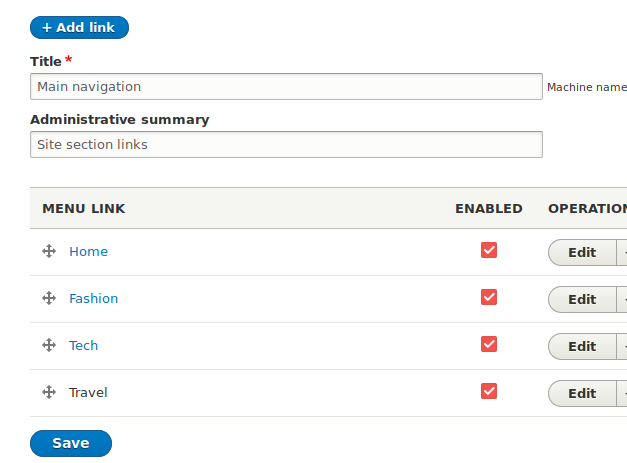Open the Fashion menu link
The width and height of the screenshot is (627, 463).
[x=93, y=298]
